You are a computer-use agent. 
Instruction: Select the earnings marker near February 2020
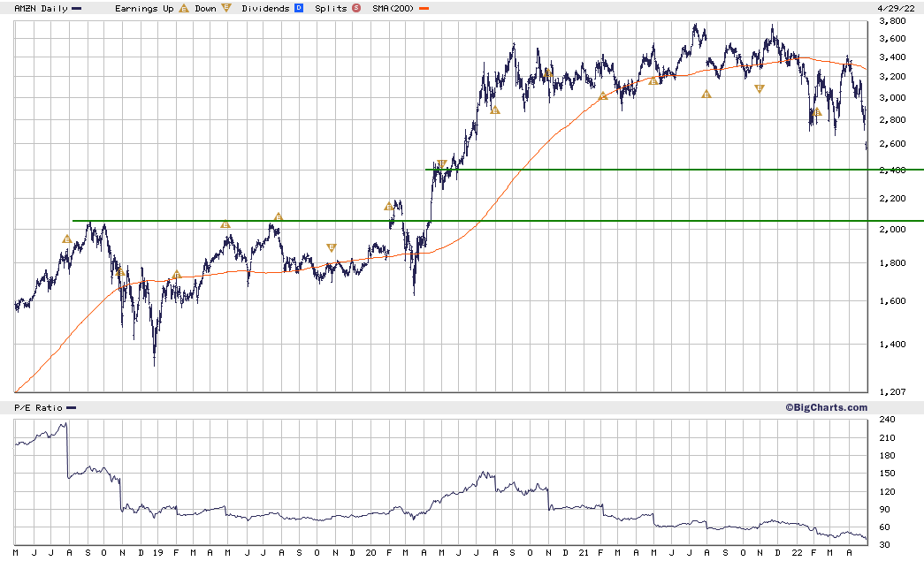(x=388, y=206)
